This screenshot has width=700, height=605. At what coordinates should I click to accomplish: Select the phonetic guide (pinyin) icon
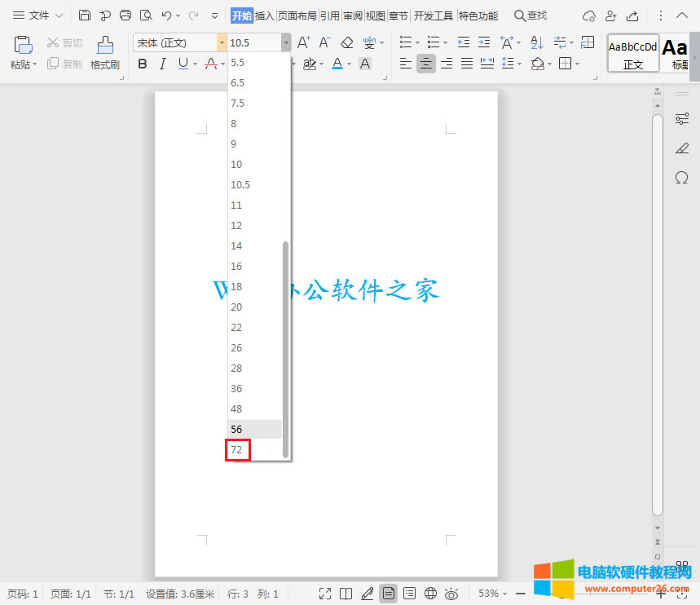click(x=369, y=43)
